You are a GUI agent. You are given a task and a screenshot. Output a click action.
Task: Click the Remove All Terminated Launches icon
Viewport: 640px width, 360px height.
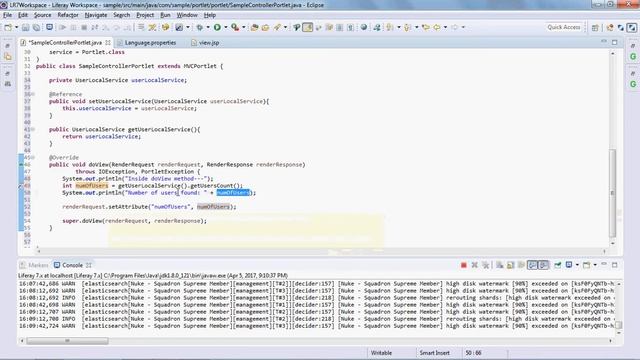coord(486,265)
